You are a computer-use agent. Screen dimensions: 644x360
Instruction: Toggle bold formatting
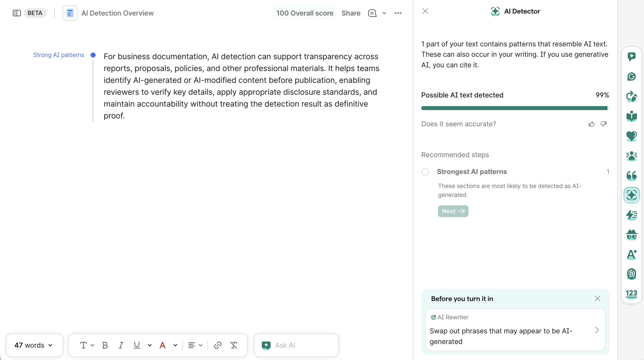[105, 345]
